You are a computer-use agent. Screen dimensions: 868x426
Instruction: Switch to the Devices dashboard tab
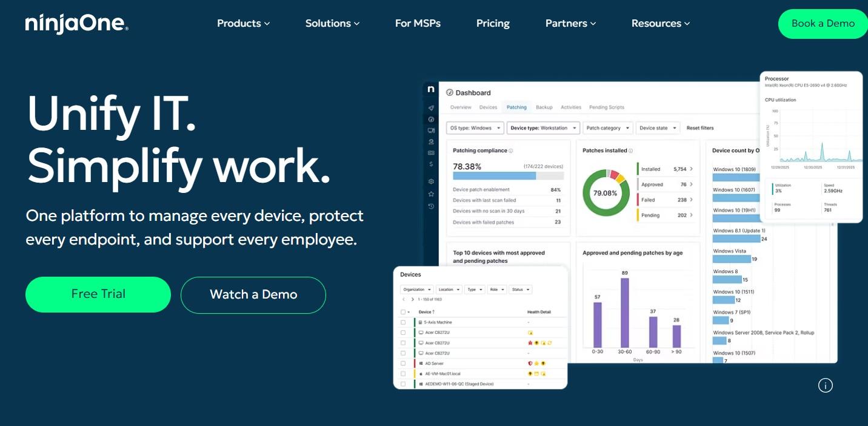tap(488, 107)
